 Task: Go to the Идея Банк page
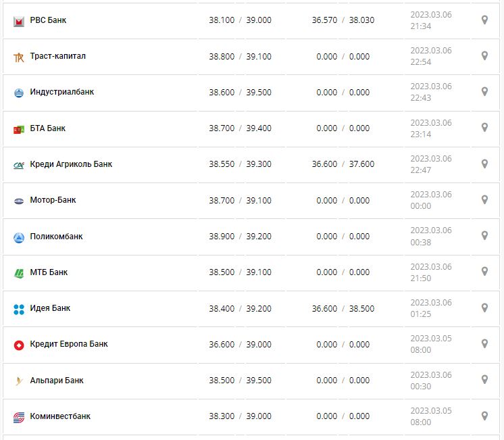click(50, 308)
